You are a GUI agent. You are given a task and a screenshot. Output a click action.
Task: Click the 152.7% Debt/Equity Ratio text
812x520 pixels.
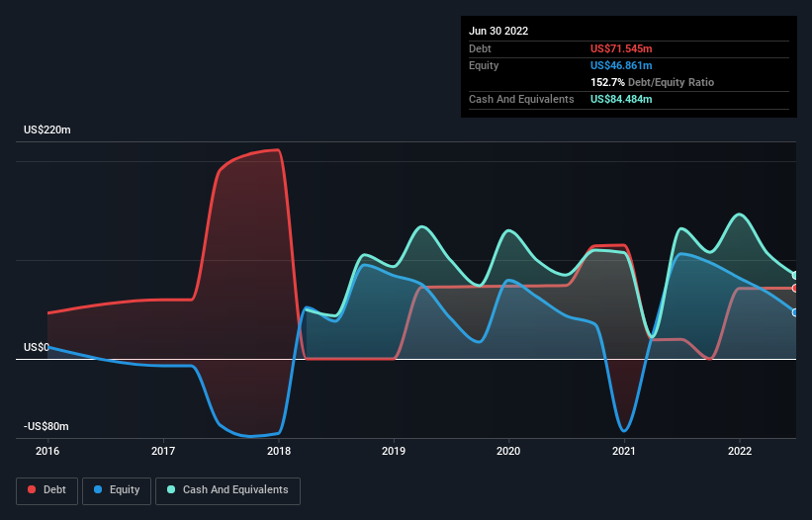pos(652,82)
